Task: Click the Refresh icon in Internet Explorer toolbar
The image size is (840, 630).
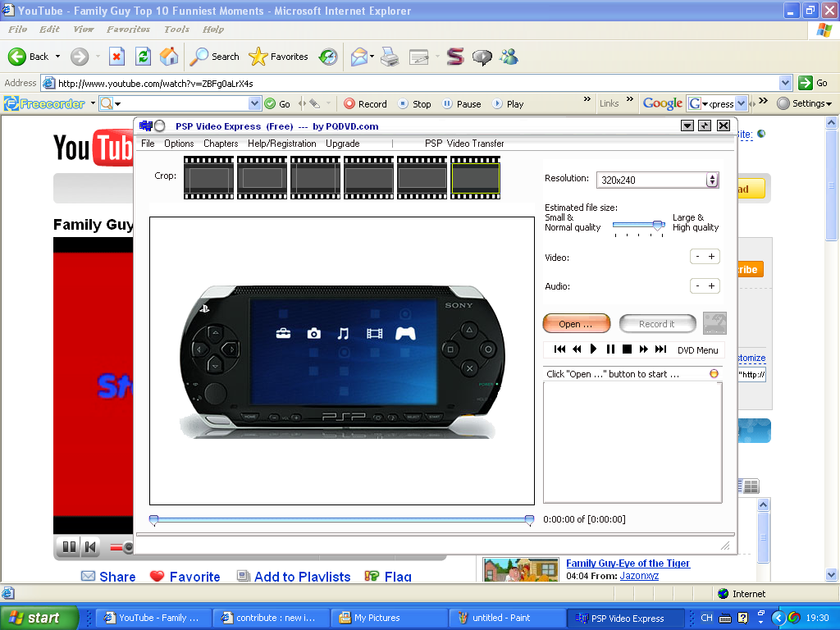Action: click(143, 57)
